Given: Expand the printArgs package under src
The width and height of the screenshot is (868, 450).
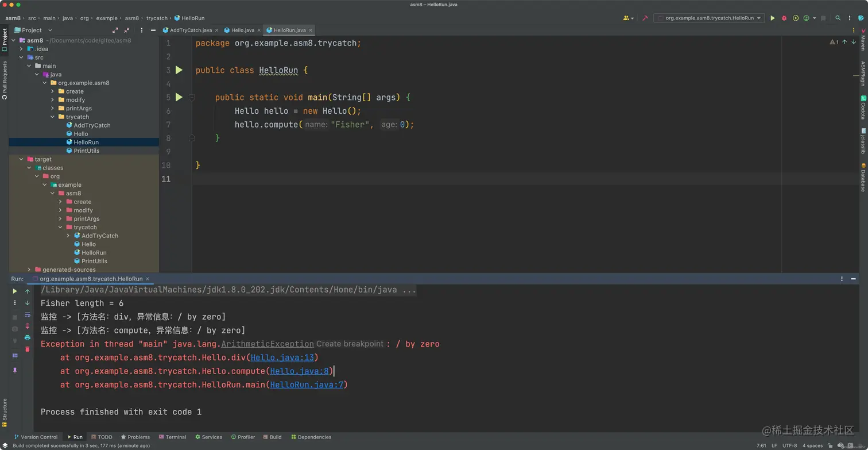Looking at the screenshot, I should point(53,108).
